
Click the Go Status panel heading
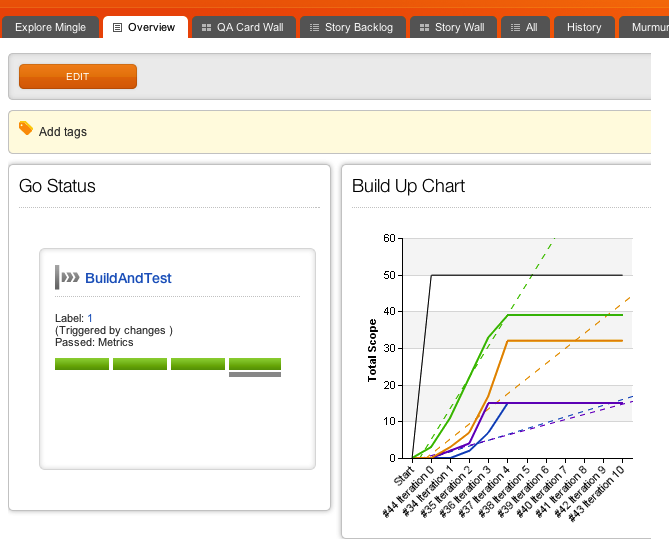tap(57, 186)
